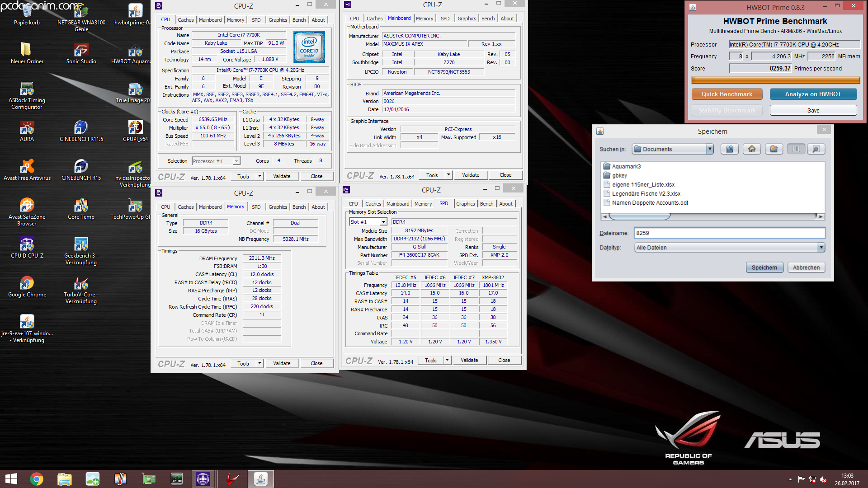Open NETGEAR WNA3100 Genie desktop shortcut
Viewport: 868px width, 488px height.
coord(81,17)
